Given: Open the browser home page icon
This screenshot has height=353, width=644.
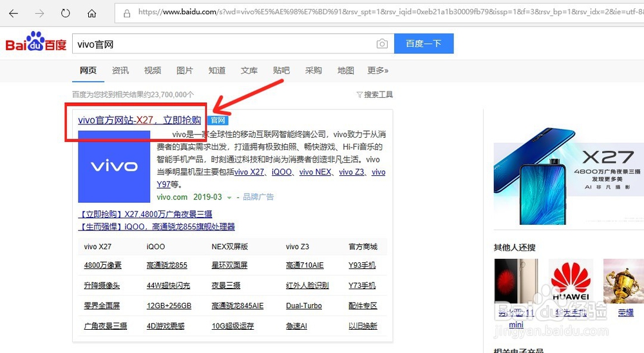Looking at the screenshot, I should tap(91, 14).
